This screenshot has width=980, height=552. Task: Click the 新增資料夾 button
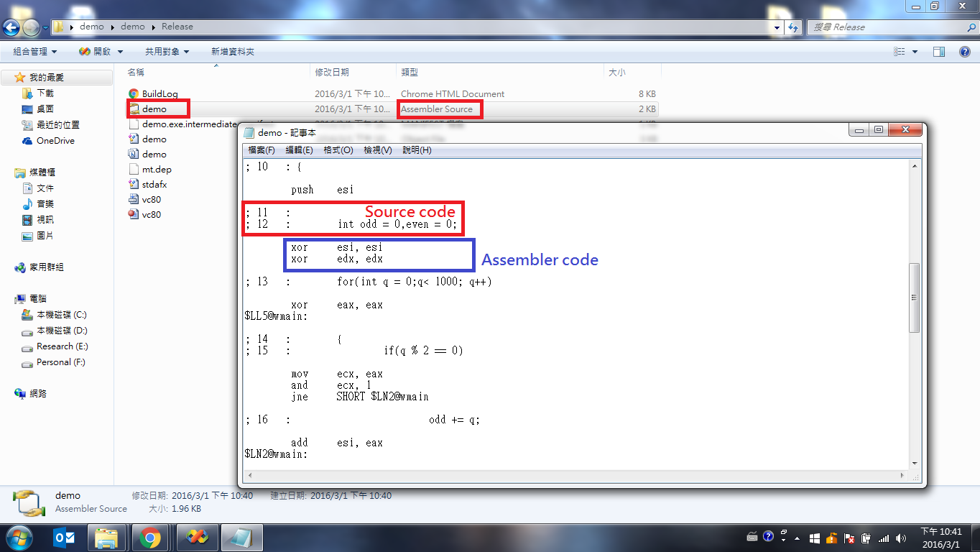231,51
